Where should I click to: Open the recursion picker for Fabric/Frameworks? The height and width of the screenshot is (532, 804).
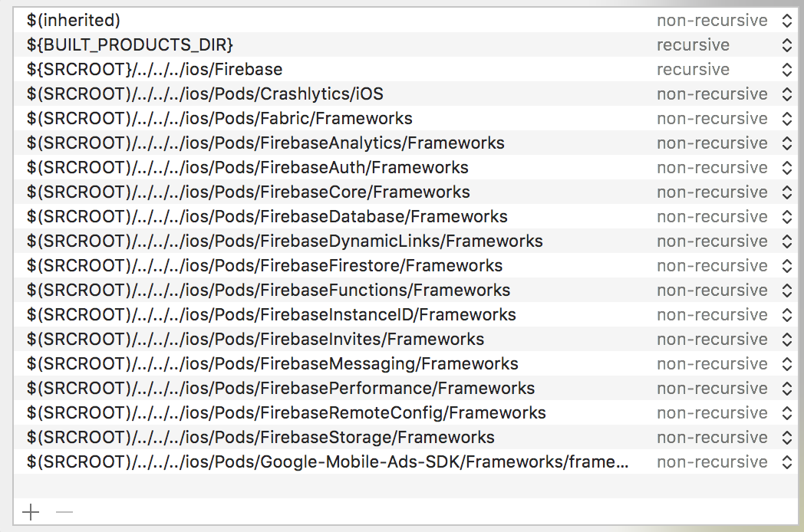(787, 118)
